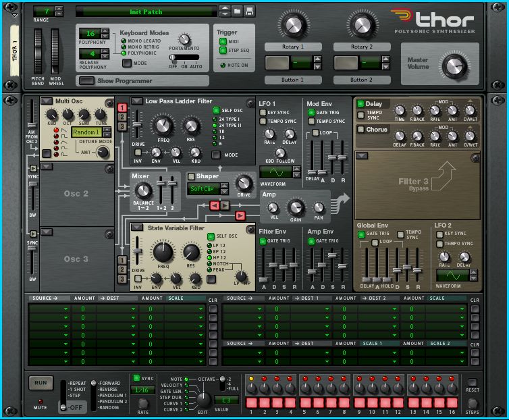Enable the Delay effect

click(360, 104)
